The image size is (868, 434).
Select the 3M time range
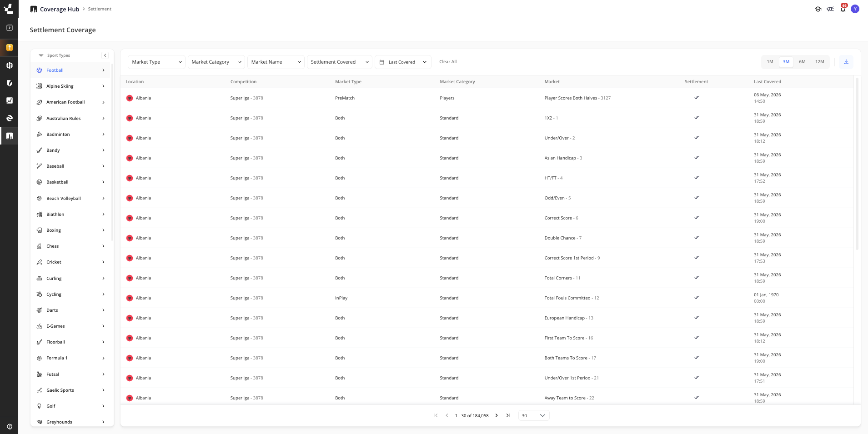click(x=786, y=62)
